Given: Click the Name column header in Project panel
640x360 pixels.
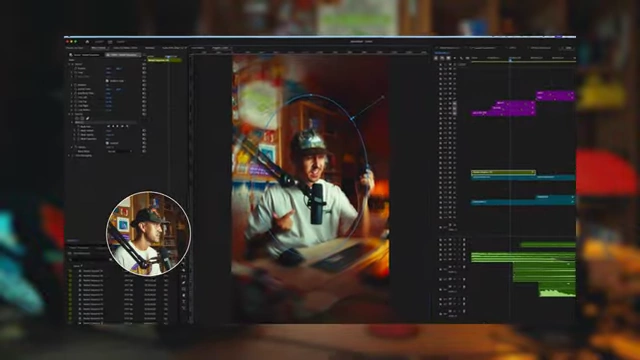Looking at the screenshot, I should (76, 266).
